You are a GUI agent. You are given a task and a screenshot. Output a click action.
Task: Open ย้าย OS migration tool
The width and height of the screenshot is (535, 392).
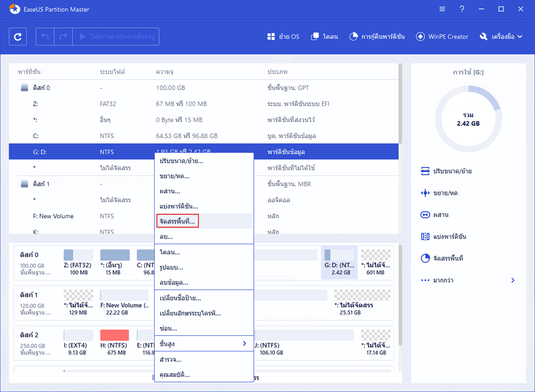coord(283,36)
